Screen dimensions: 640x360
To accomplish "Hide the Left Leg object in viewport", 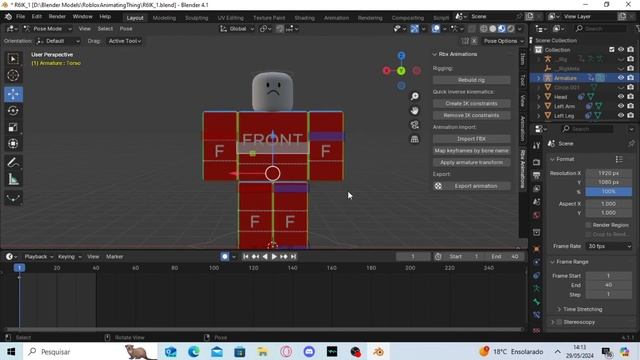I will (621, 116).
